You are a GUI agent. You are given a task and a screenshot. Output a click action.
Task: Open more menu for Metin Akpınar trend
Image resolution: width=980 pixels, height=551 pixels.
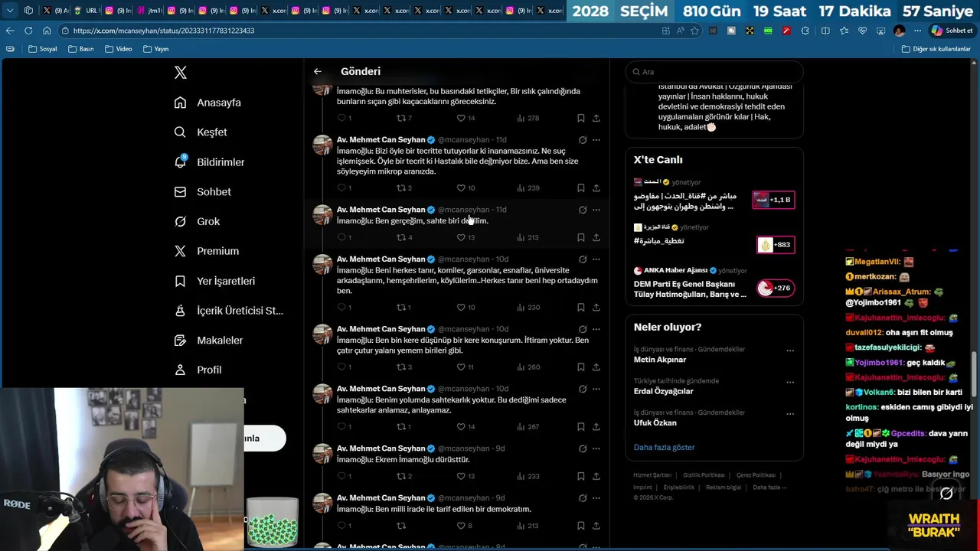tap(790, 350)
